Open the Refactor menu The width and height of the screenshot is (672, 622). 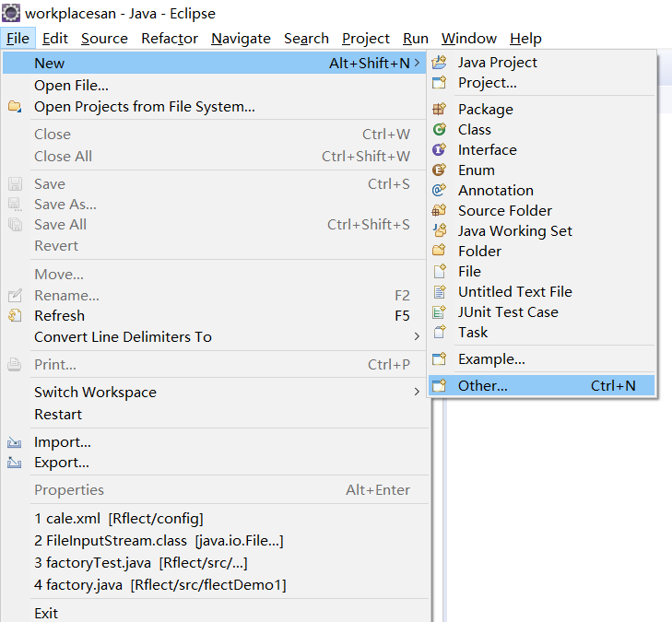pyautogui.click(x=170, y=39)
